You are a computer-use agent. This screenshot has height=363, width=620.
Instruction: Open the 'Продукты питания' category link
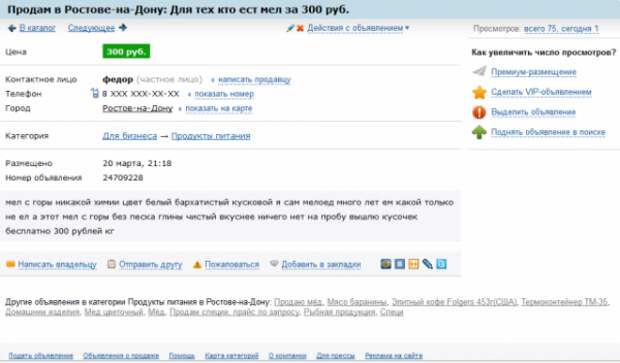click(211, 136)
